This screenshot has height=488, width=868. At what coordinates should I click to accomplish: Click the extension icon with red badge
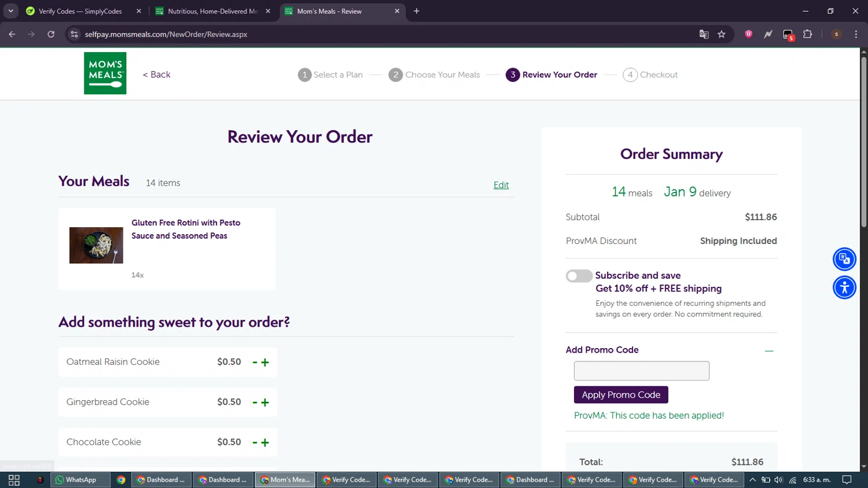(x=788, y=35)
